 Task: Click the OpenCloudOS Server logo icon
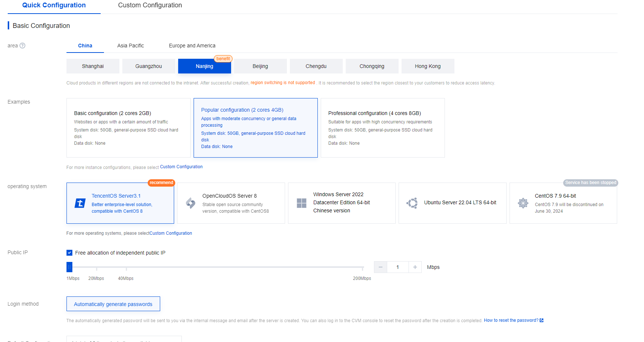click(191, 203)
